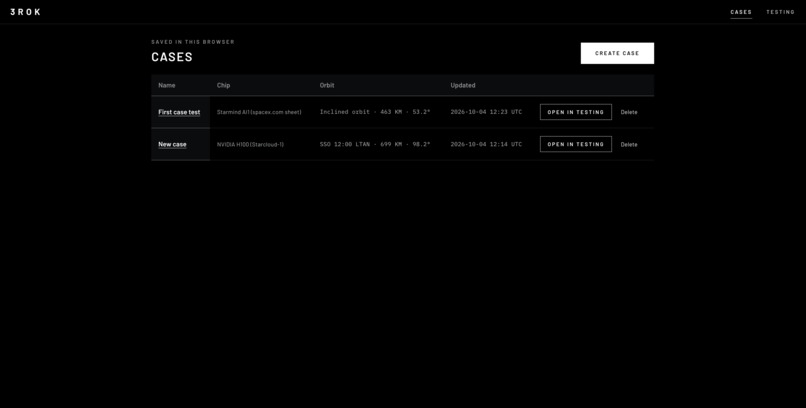Open New case in testing
Viewport: 806px width, 408px height.
576,144
